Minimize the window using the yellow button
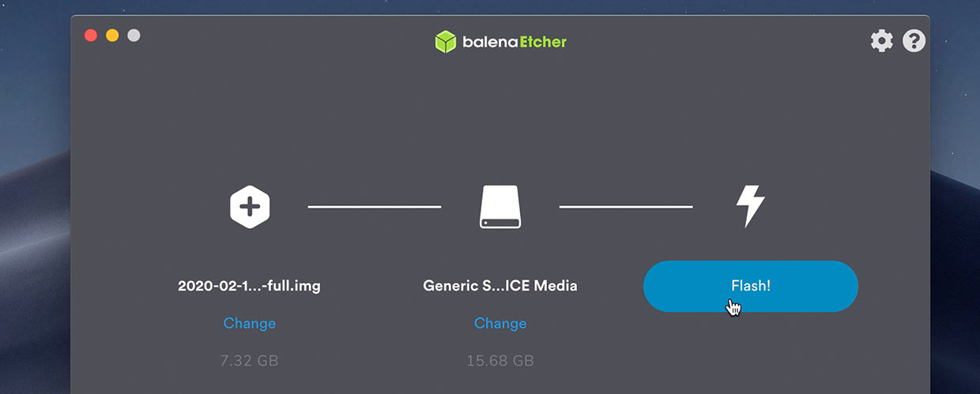980x394 pixels. coord(112,36)
